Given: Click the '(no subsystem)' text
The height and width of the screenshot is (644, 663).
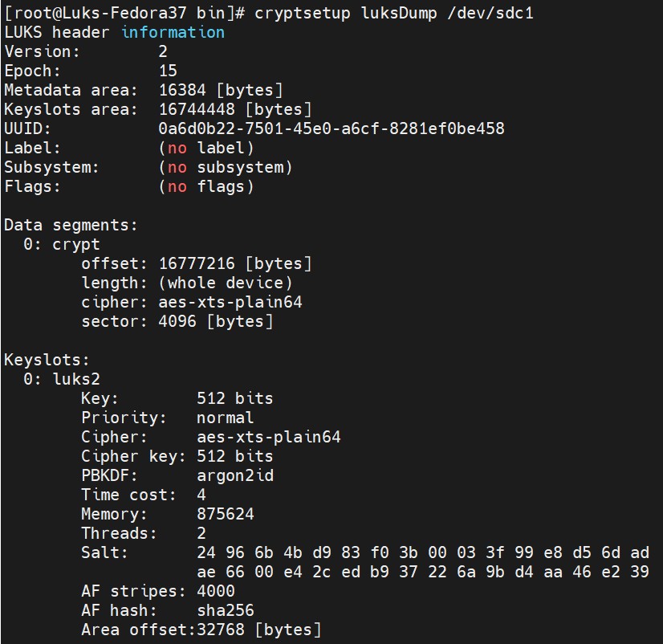Looking at the screenshot, I should 226,168.
